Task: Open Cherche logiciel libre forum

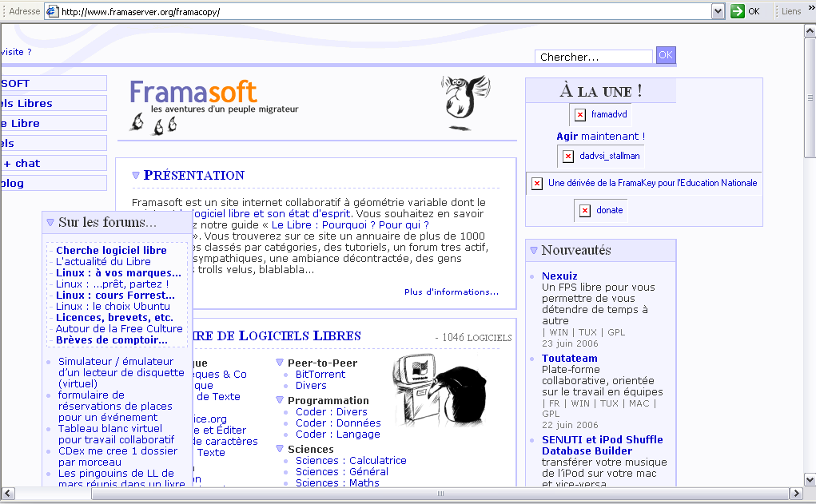Action: (111, 250)
